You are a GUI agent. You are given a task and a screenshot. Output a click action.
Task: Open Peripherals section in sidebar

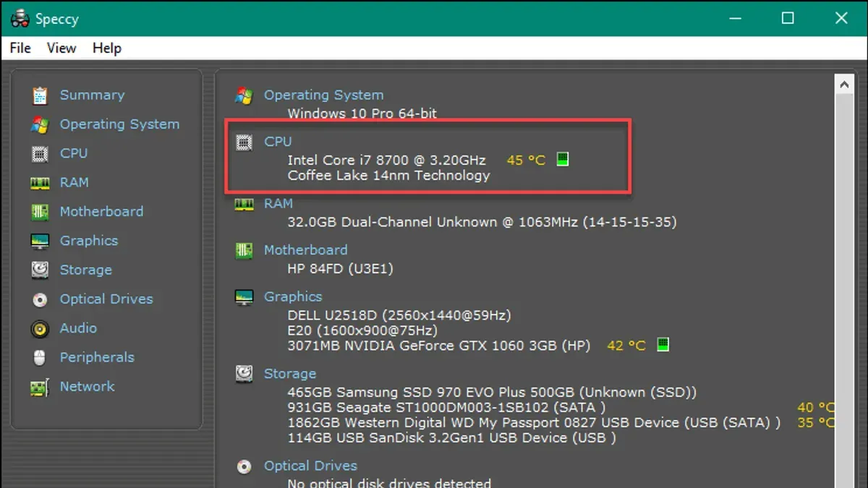(97, 357)
